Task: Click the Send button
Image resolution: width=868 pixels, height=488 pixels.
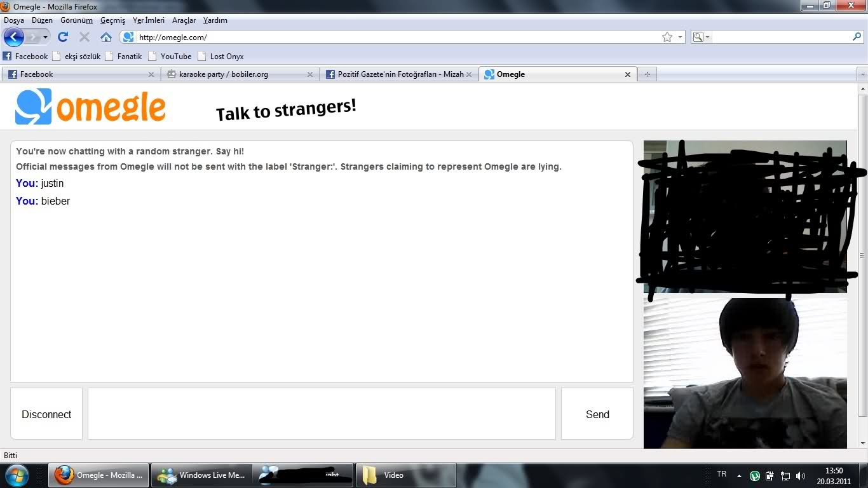Action: coord(597,414)
